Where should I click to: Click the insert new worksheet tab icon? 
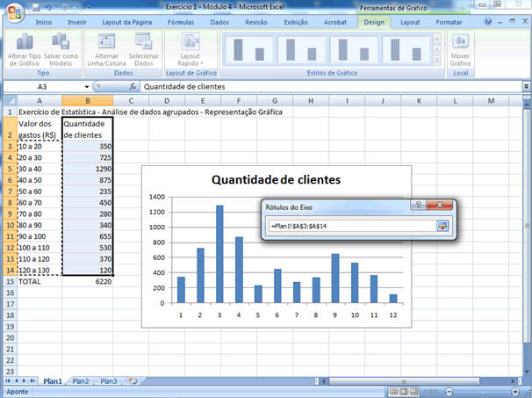(x=133, y=381)
